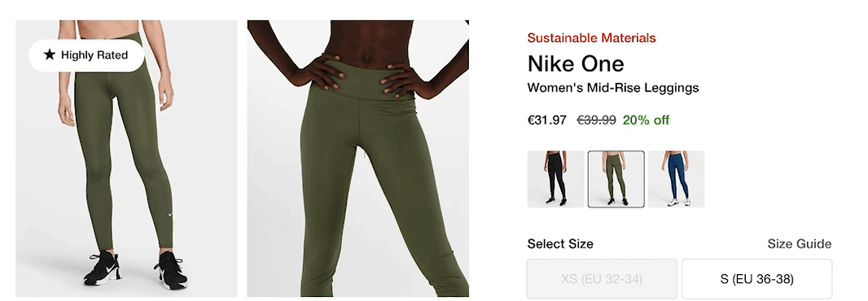Click the model's hands on hips in close-up

click(359, 75)
